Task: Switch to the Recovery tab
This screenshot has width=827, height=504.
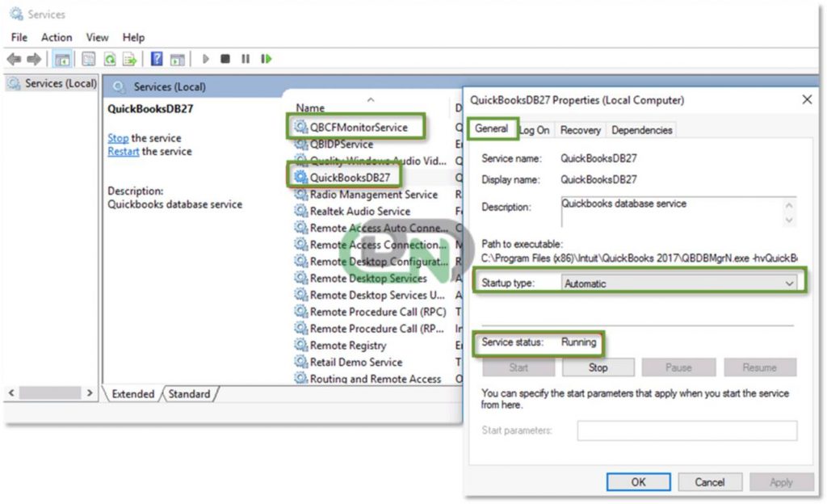Action: click(x=580, y=130)
